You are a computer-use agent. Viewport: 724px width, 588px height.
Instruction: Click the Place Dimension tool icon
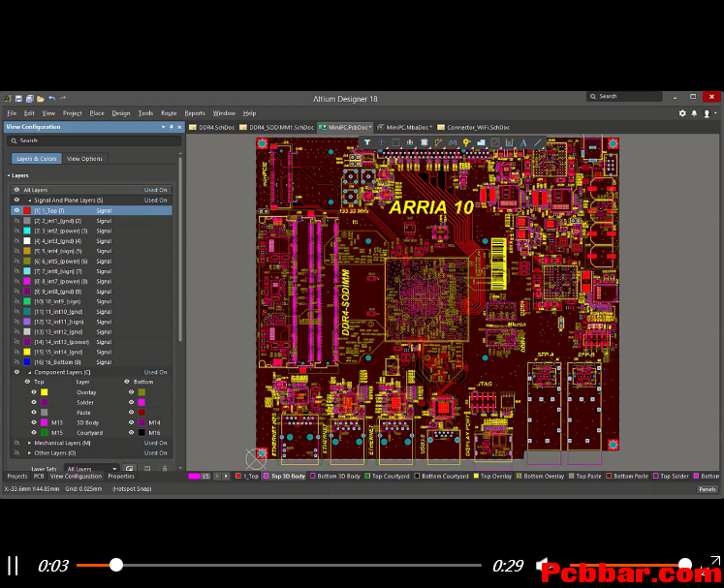509,142
